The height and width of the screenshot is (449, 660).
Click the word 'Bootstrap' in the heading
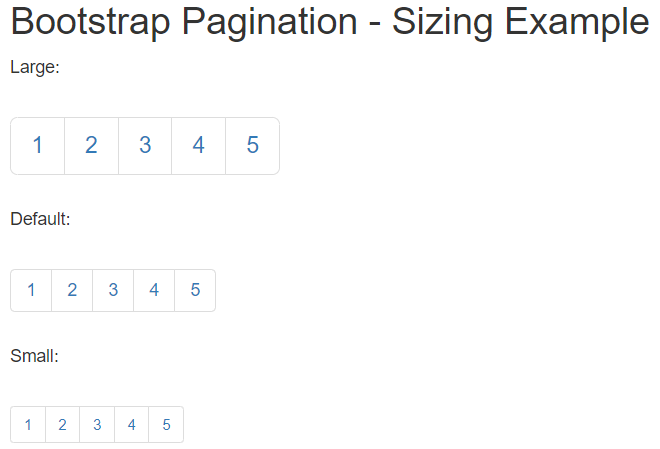tap(90, 22)
